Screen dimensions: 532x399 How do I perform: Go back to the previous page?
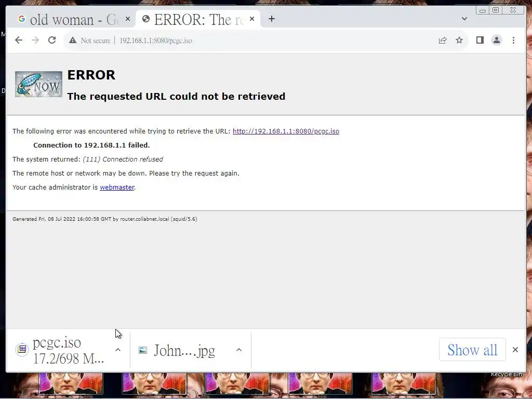(19, 41)
